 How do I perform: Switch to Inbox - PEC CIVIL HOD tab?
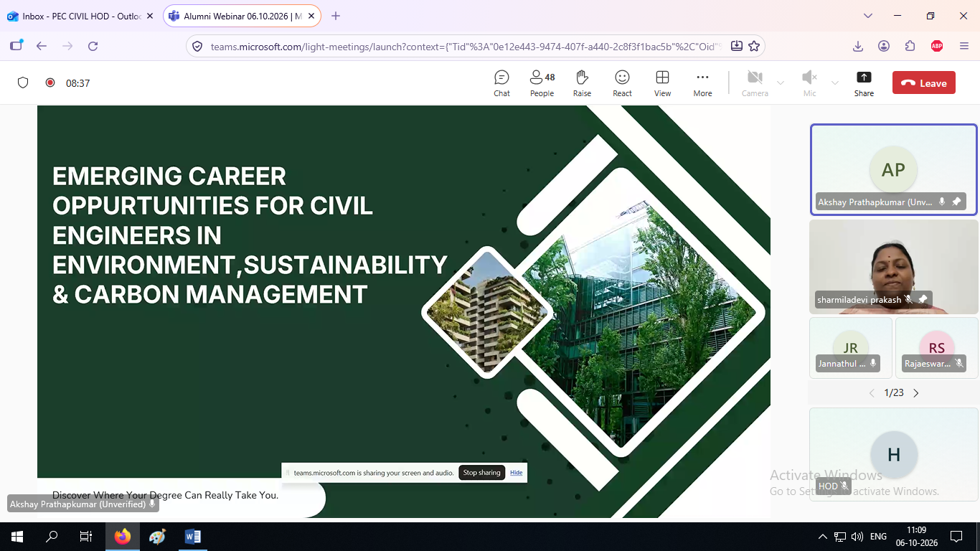80,16
